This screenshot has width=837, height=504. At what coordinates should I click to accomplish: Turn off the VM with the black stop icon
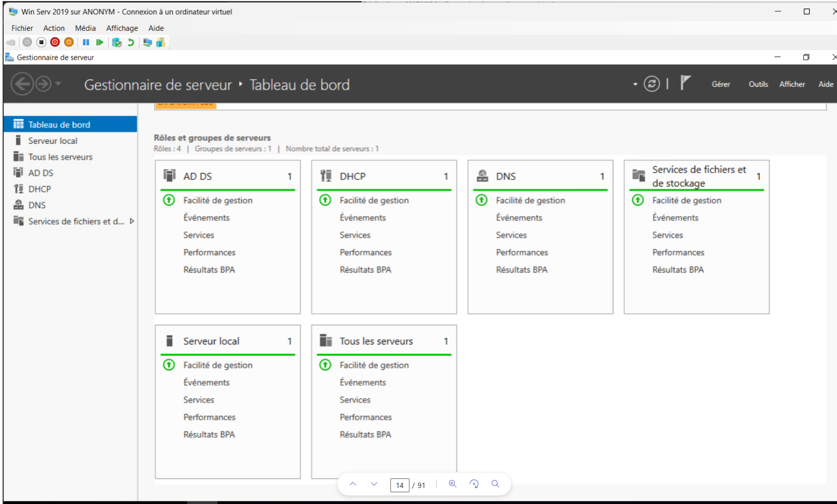point(41,42)
